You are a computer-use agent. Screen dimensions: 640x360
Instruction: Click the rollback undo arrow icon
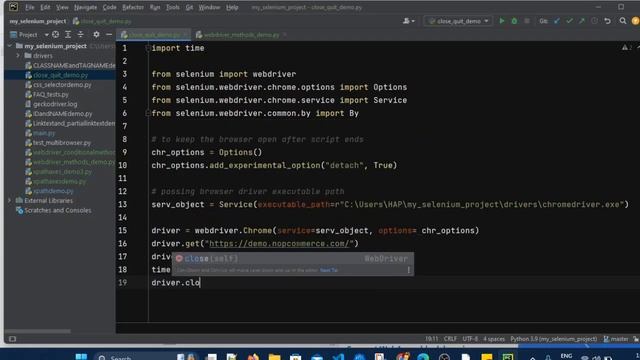coord(608,21)
